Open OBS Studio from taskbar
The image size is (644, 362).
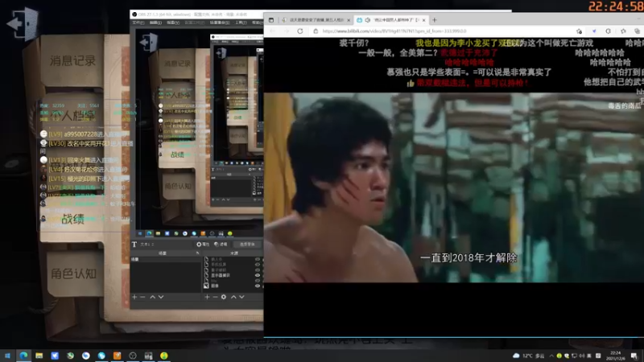(133, 356)
